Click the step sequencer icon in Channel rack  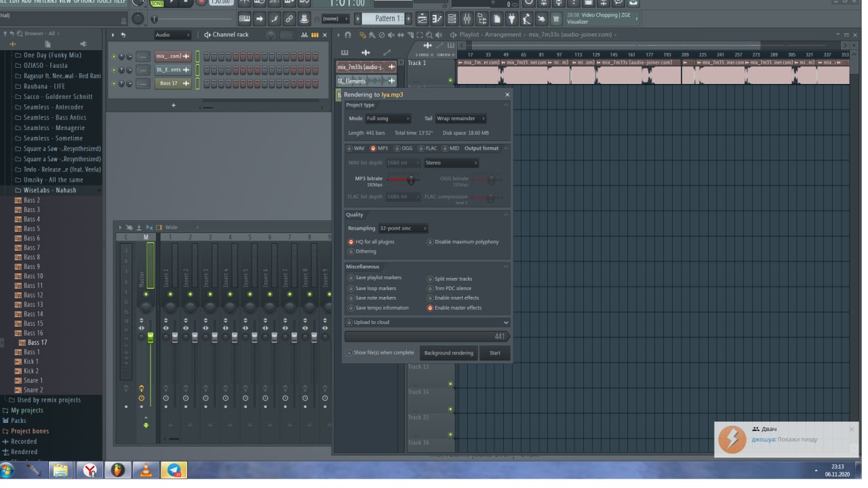(315, 35)
